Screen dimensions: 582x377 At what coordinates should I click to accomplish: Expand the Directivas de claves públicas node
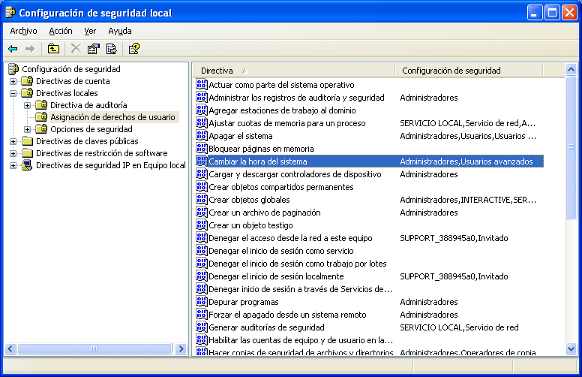[13, 141]
